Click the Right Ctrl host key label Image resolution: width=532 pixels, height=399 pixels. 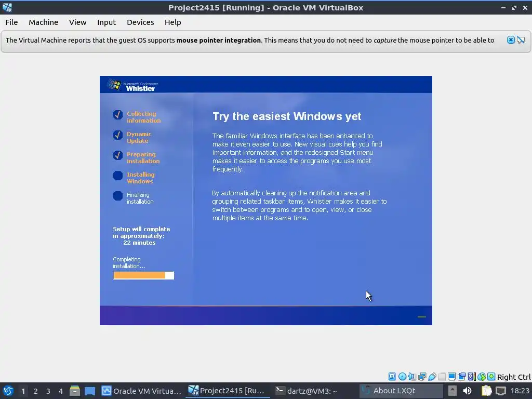pyautogui.click(x=514, y=377)
